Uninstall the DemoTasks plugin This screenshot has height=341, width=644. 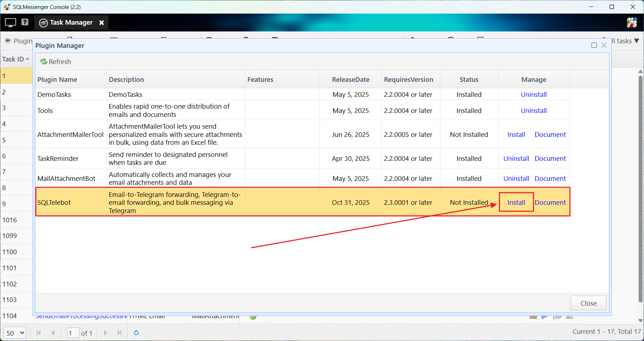(x=533, y=95)
